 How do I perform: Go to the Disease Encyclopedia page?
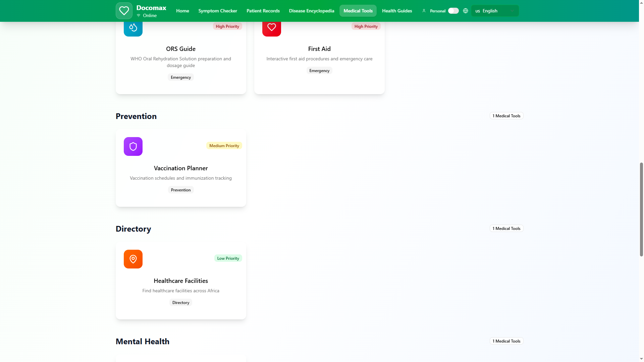[x=311, y=11]
